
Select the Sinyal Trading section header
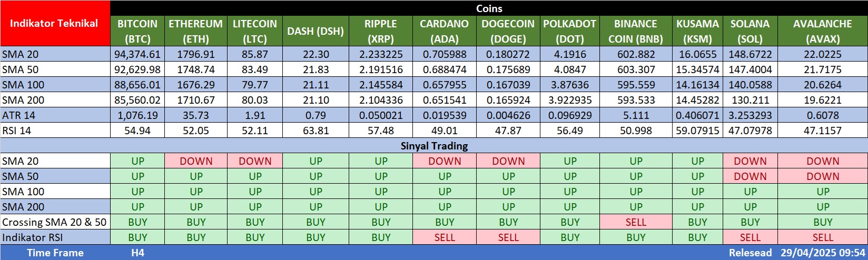[x=434, y=146]
